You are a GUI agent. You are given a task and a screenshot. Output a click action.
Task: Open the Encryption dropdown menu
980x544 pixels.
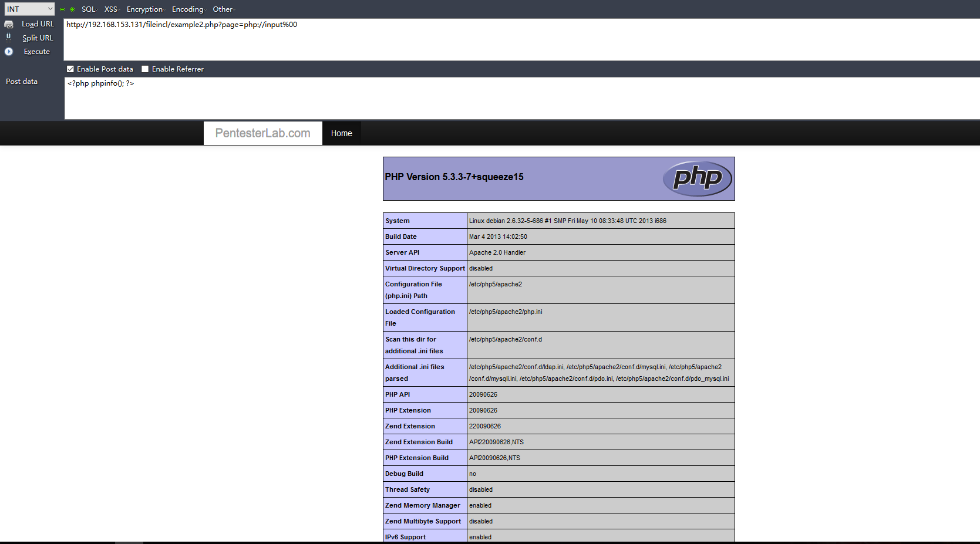(x=146, y=9)
